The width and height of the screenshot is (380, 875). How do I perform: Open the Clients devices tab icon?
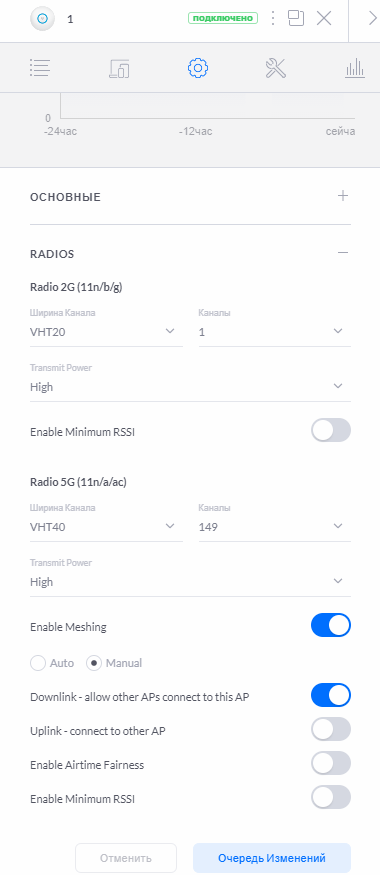(119, 68)
